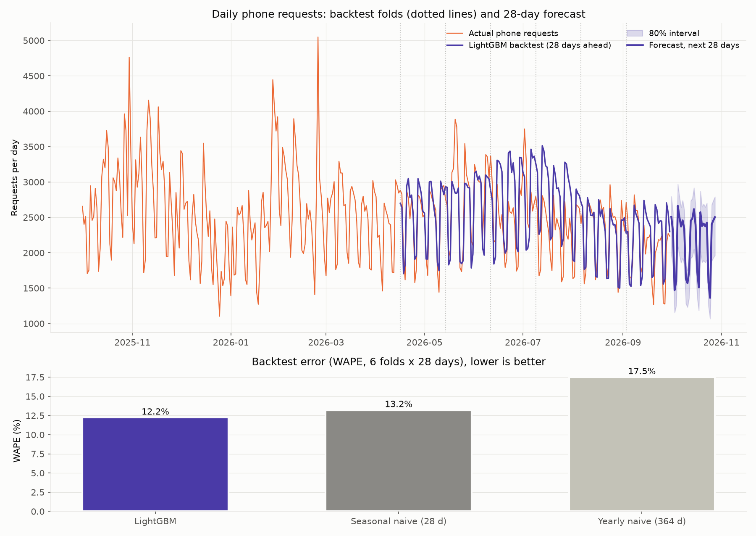Click the 'Actual phone requests' legend entry
This screenshot has height=536, width=756.
tap(502, 33)
